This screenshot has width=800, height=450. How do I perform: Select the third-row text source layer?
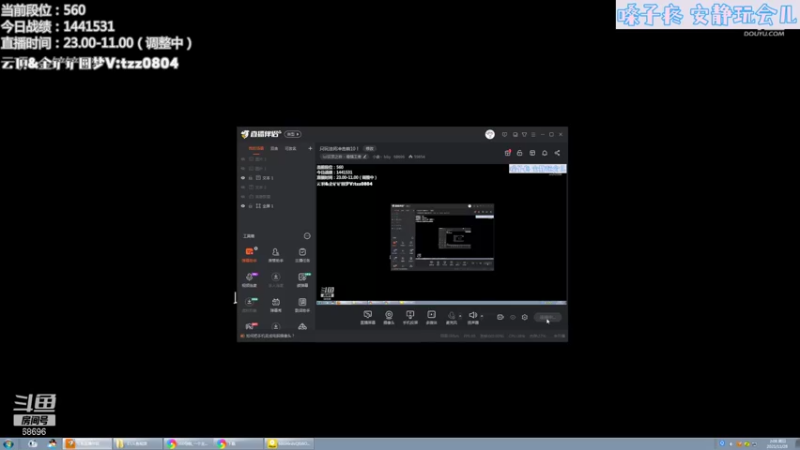click(276, 178)
